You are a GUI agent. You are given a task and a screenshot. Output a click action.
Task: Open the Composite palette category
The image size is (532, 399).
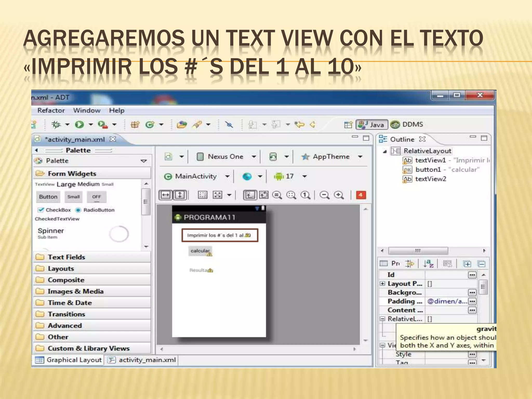[92, 280]
